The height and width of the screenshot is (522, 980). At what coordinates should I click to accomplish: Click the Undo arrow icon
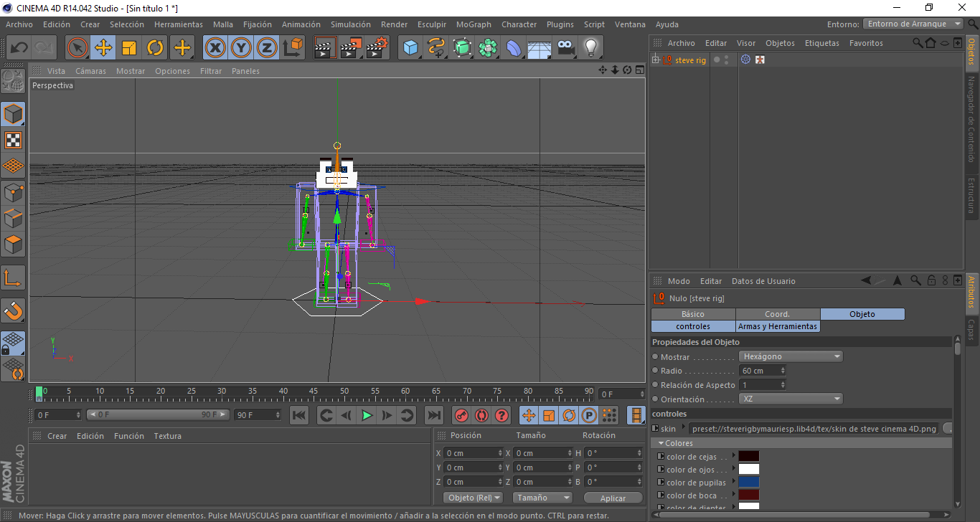click(x=19, y=48)
